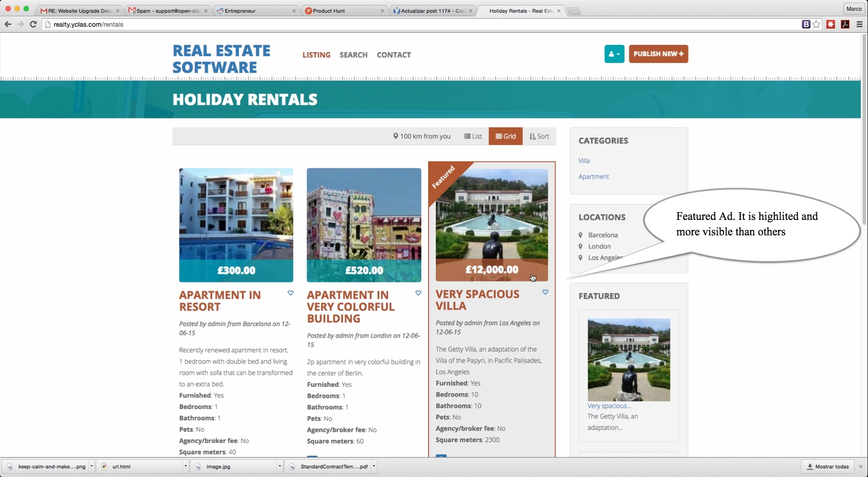Click the map pin next to Barcelona
This screenshot has width=868, height=477.
(580, 235)
